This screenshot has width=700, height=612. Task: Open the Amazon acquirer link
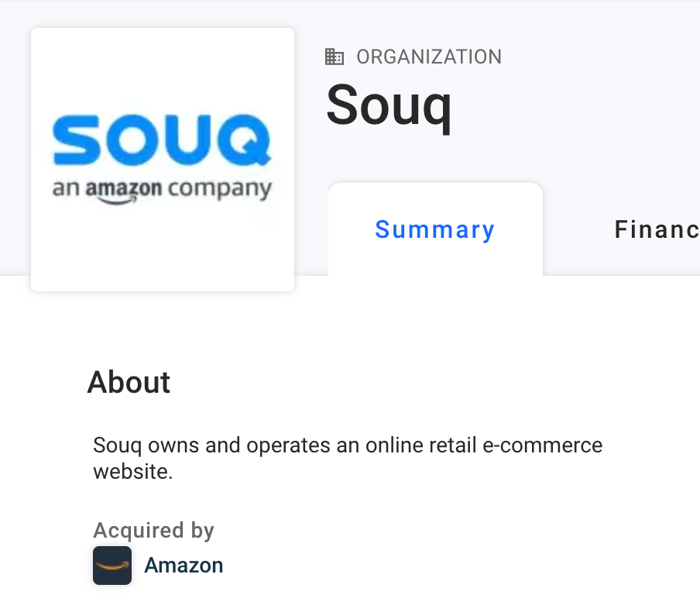[184, 566]
